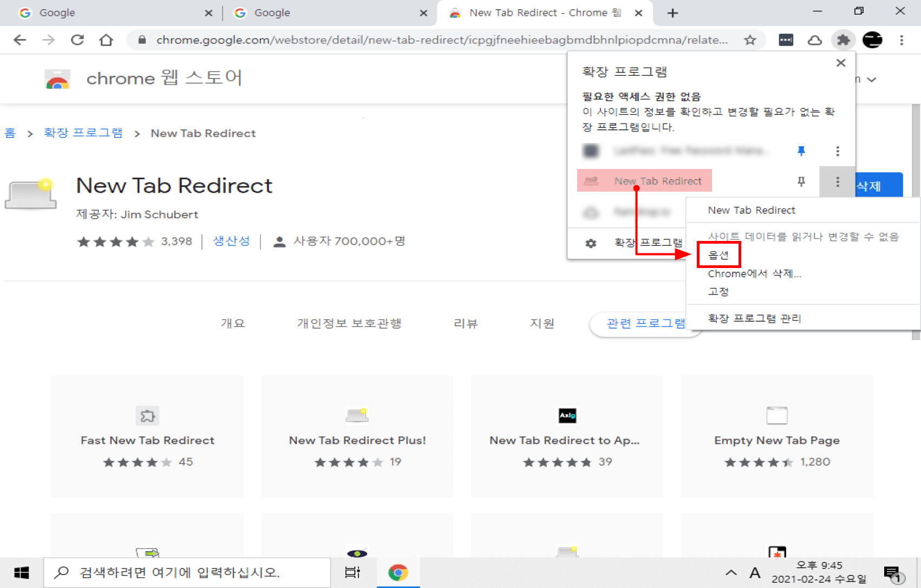Switch to the 지원 tab
The height and width of the screenshot is (588, 921).
(x=542, y=324)
